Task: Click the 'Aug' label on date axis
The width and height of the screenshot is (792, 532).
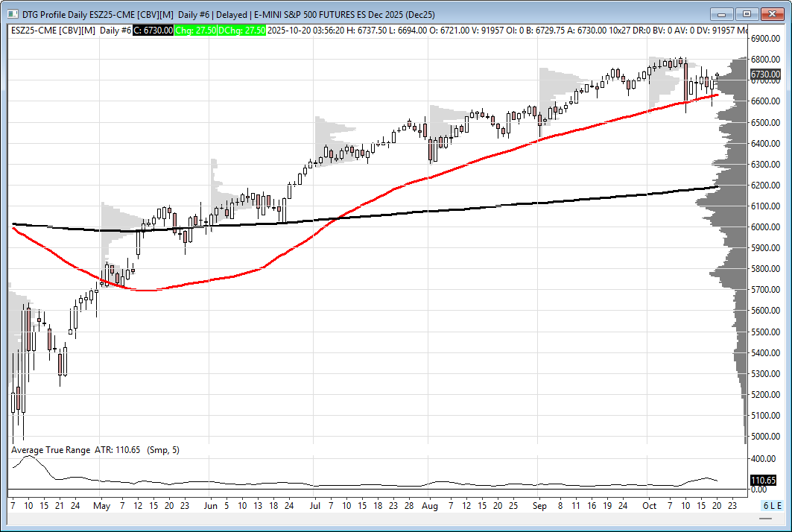Action: click(429, 505)
